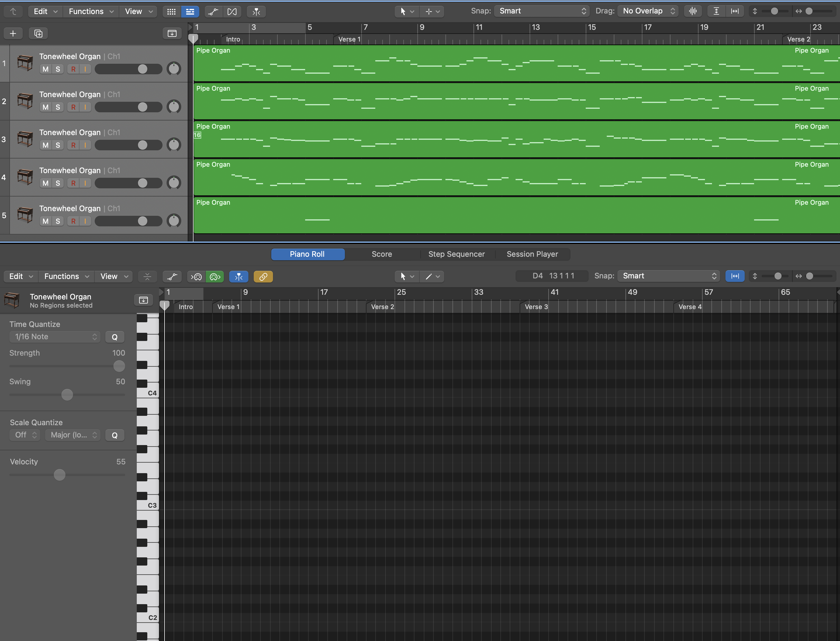The width and height of the screenshot is (840, 641).
Task: Add a new track with the plus button
Action: pyautogui.click(x=13, y=34)
